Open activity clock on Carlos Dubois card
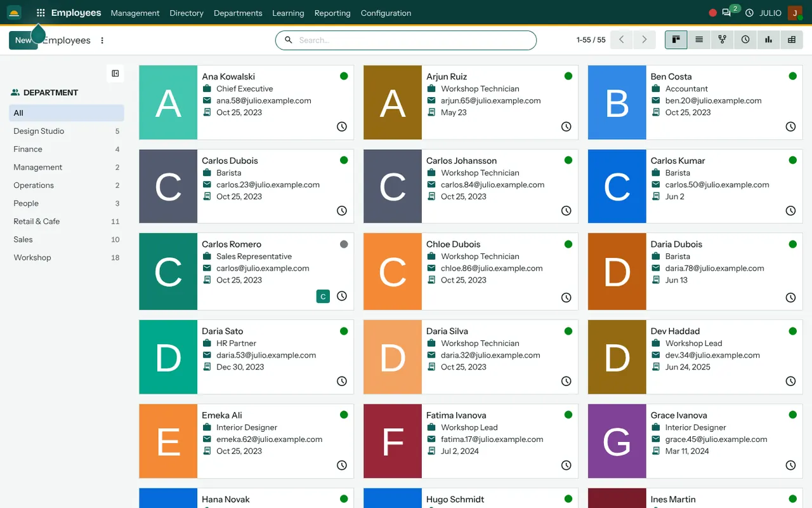The height and width of the screenshot is (508, 812). 342,210
